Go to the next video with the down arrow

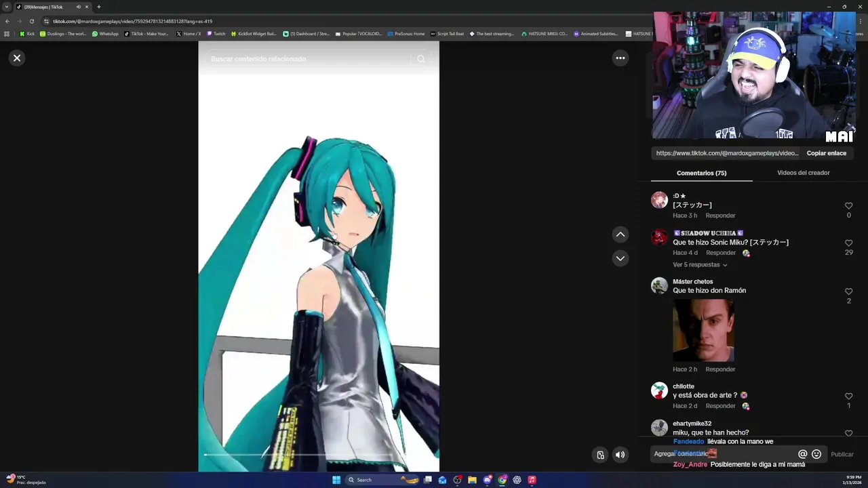620,258
